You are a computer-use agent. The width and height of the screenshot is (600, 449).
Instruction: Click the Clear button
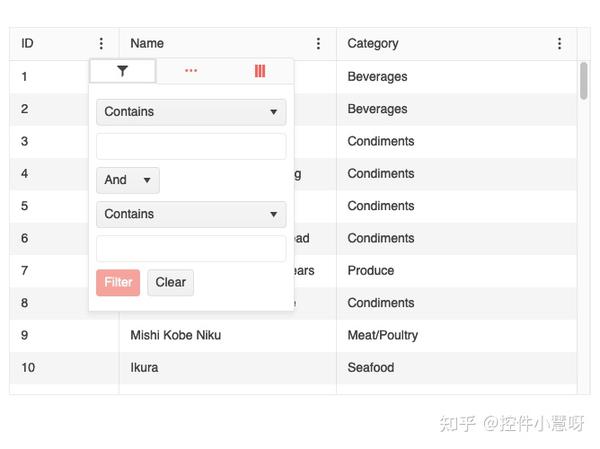(x=171, y=282)
